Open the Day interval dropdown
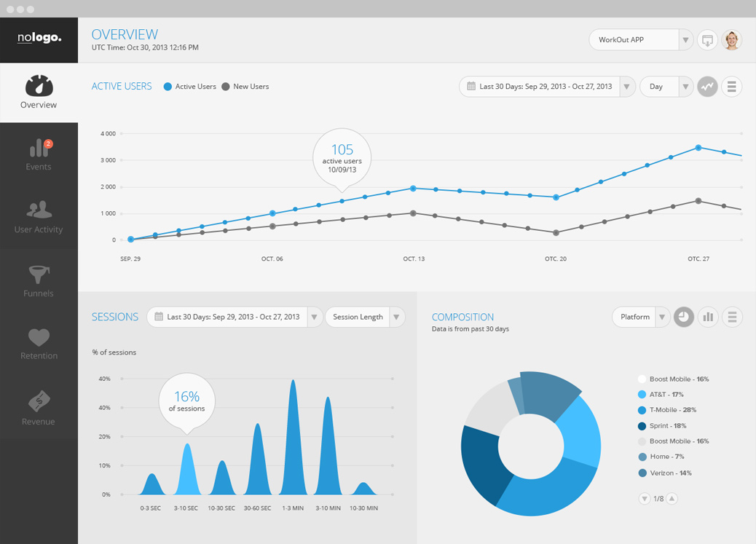756x544 pixels. (x=685, y=87)
